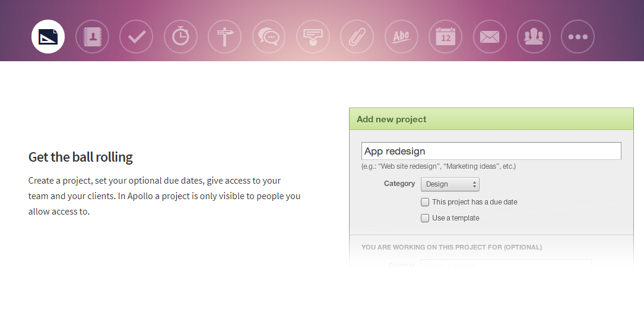
Task: Select the milestones signpost icon
Action: 225,37
